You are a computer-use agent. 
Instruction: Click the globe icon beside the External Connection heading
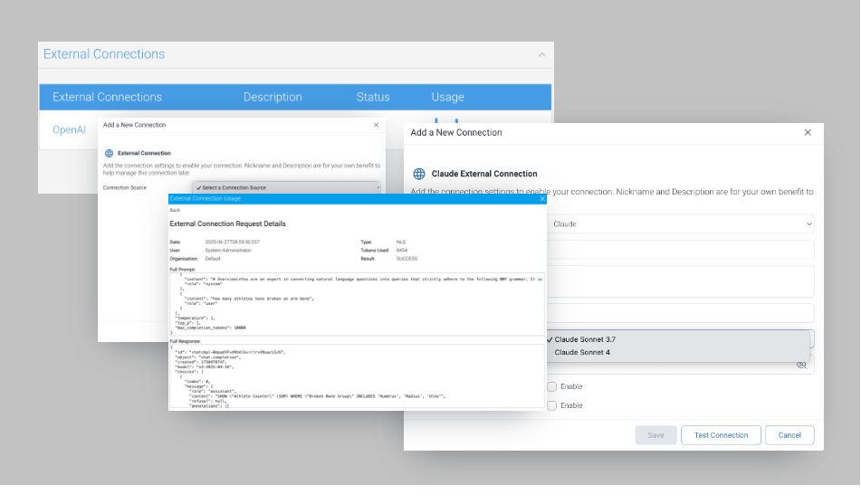point(109,154)
